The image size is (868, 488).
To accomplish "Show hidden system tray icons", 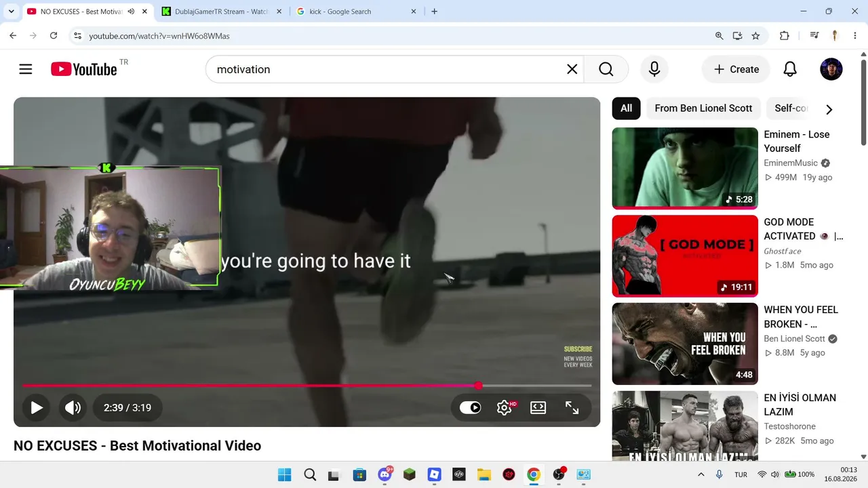I will click(701, 474).
